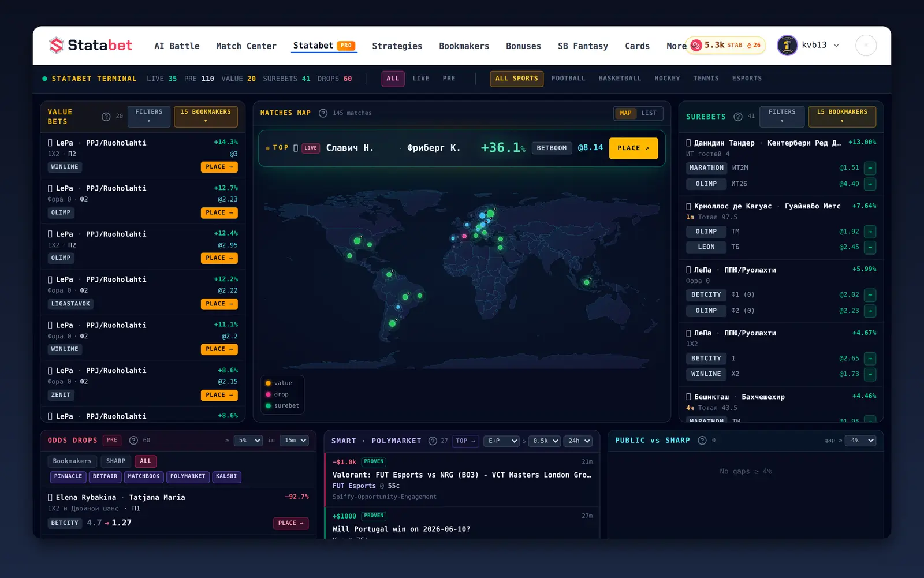Place the Elena Rybakina odds drop bet

[x=290, y=523]
